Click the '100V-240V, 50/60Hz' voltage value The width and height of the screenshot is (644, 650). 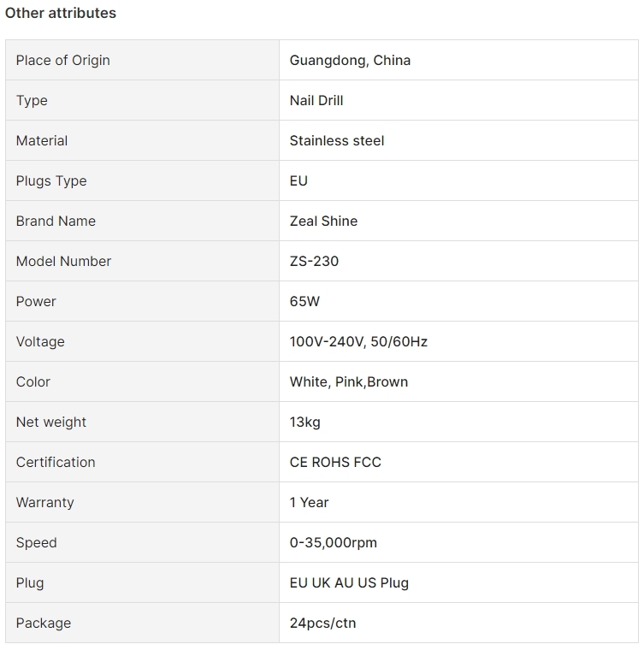[358, 342]
